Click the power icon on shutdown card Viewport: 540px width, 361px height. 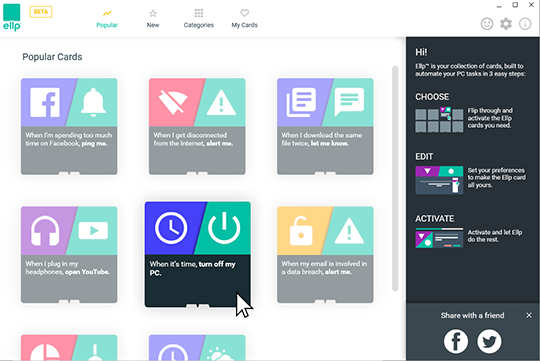[x=224, y=228]
